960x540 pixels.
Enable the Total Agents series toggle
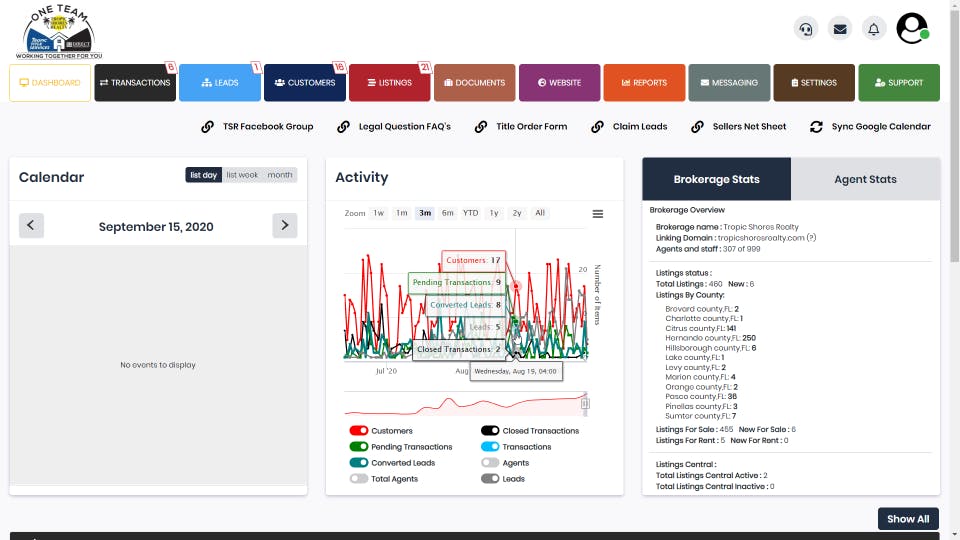359,479
